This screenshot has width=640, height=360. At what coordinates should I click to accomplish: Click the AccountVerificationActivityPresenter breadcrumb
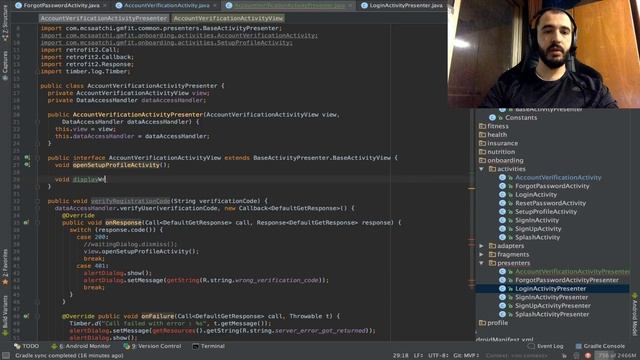click(104, 18)
